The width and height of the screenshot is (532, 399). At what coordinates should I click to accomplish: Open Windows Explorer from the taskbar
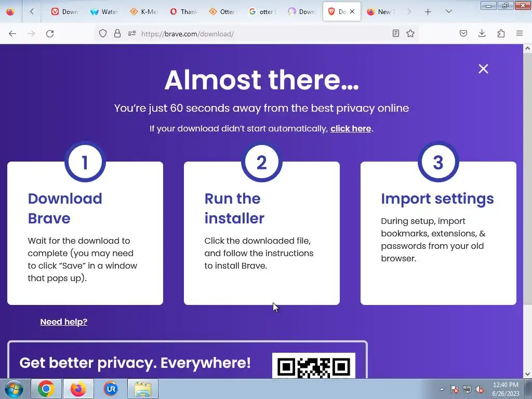[x=143, y=389]
